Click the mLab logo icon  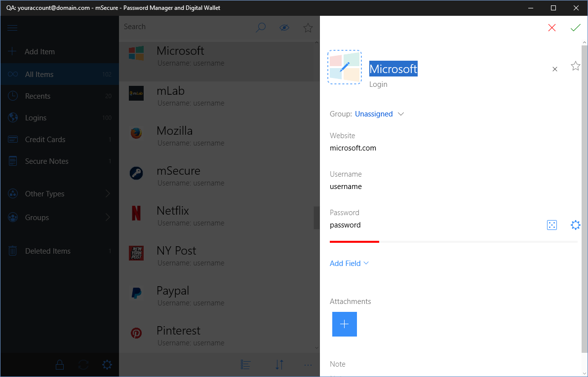(x=136, y=93)
